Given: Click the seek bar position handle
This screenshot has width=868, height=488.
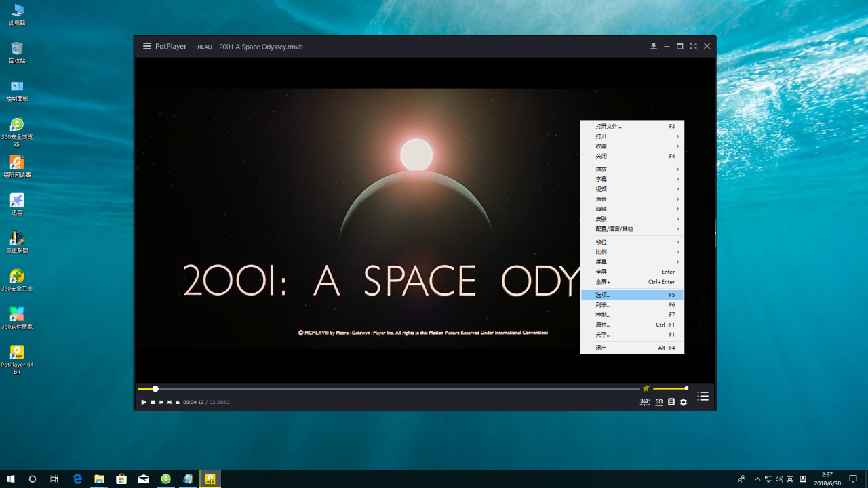Looking at the screenshot, I should point(155,389).
